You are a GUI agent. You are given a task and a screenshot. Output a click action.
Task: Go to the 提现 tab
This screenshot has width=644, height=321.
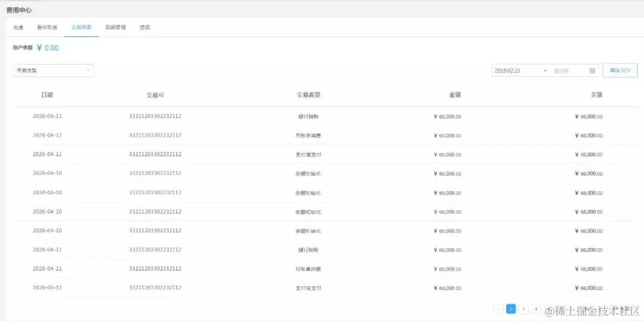pos(144,28)
